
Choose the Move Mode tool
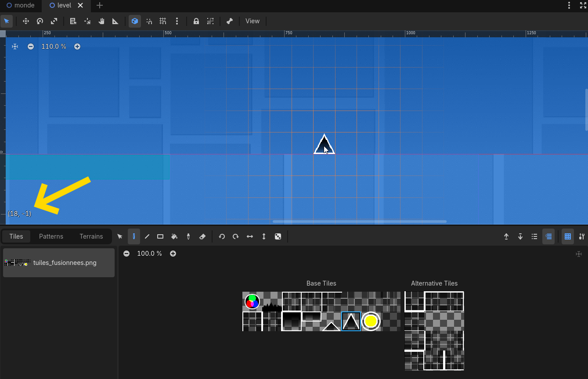(26, 21)
